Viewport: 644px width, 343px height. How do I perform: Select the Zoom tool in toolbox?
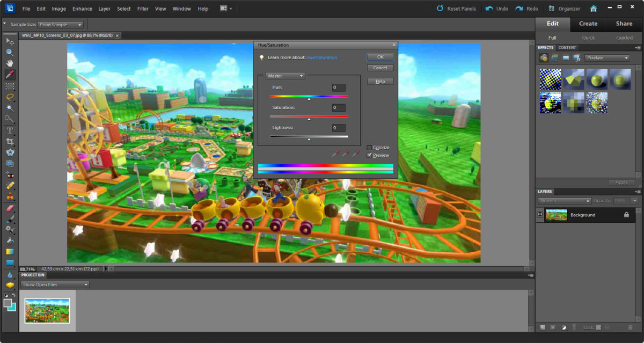click(10, 52)
